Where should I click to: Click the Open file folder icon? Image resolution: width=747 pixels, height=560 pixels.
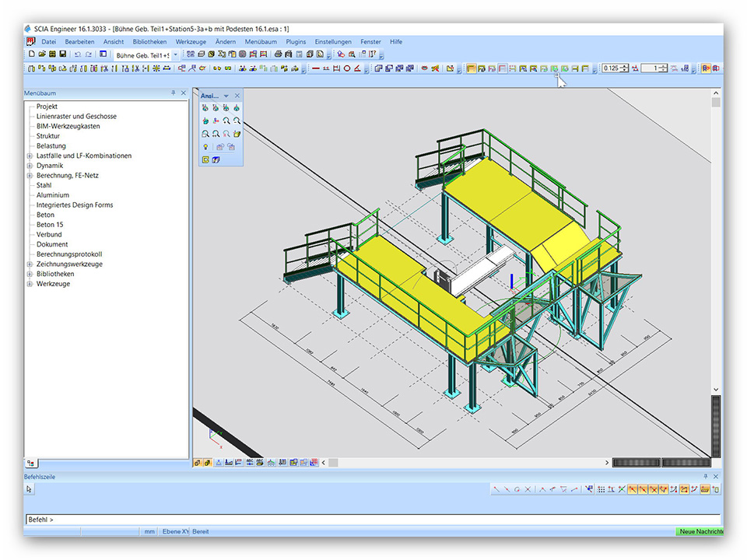(42, 54)
